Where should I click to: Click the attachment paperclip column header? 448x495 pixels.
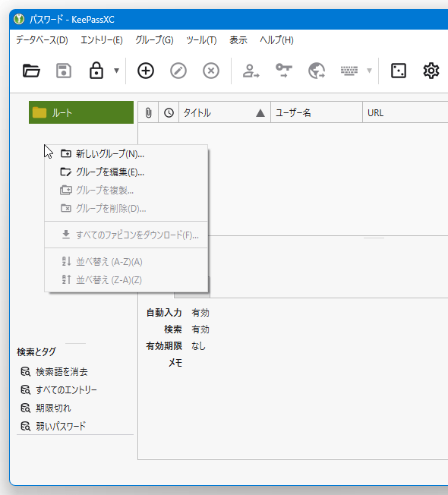[148, 112]
